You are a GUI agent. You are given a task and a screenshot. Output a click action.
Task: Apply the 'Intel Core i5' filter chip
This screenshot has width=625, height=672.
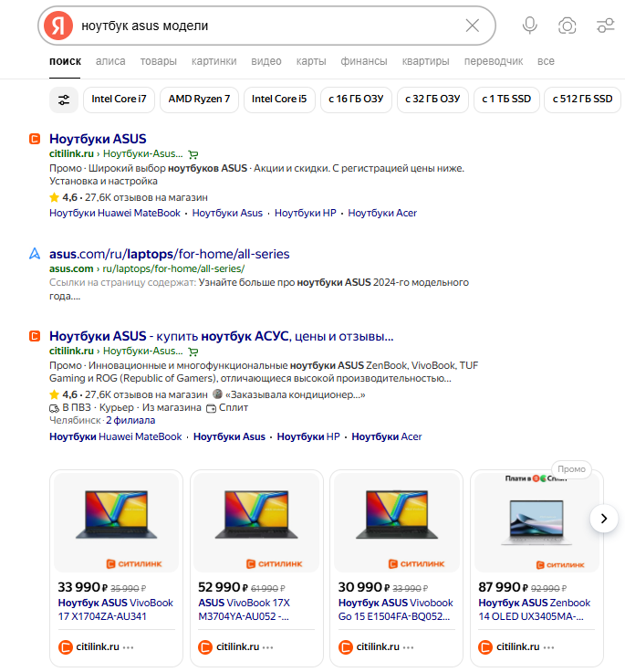(279, 100)
